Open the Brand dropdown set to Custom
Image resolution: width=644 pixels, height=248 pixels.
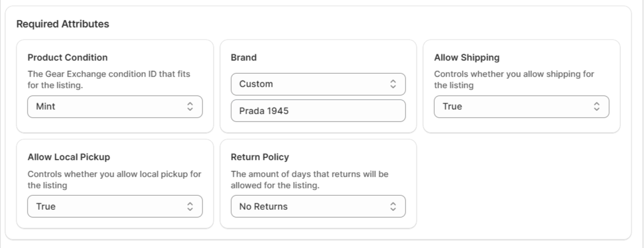318,84
